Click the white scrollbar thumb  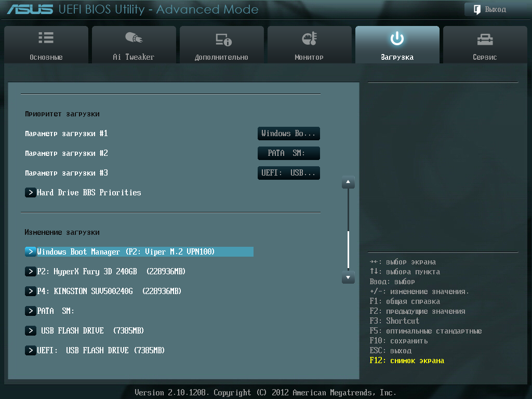click(x=348, y=249)
